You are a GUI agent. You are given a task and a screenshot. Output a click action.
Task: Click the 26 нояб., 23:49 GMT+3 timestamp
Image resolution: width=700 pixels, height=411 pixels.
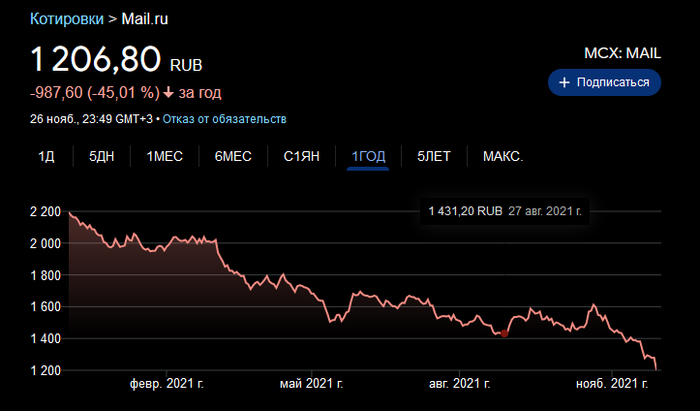[x=91, y=119]
